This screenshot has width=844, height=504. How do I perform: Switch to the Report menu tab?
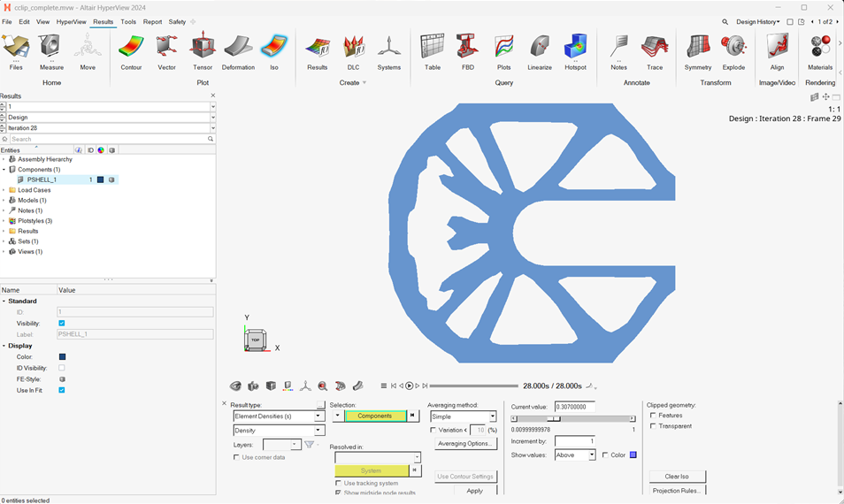coord(152,21)
